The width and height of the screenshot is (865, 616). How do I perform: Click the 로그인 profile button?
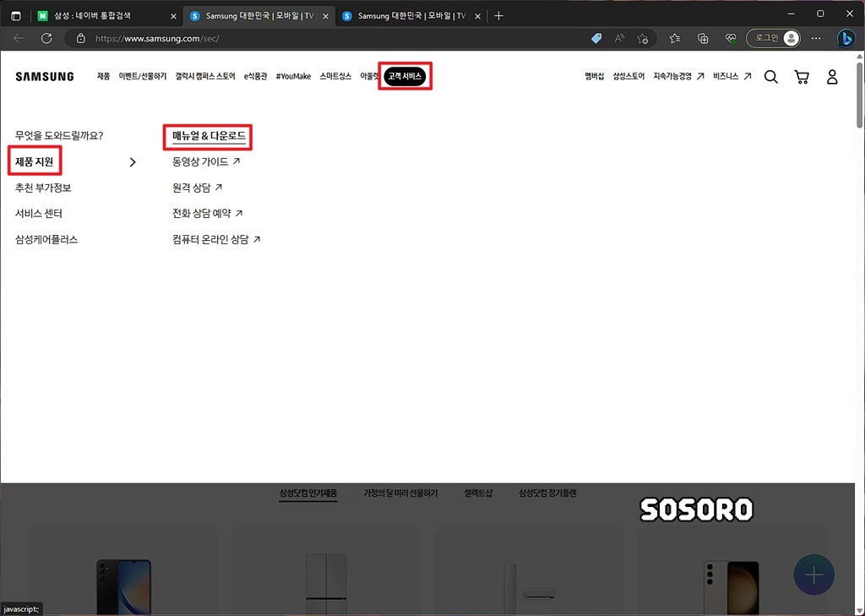[x=774, y=38]
